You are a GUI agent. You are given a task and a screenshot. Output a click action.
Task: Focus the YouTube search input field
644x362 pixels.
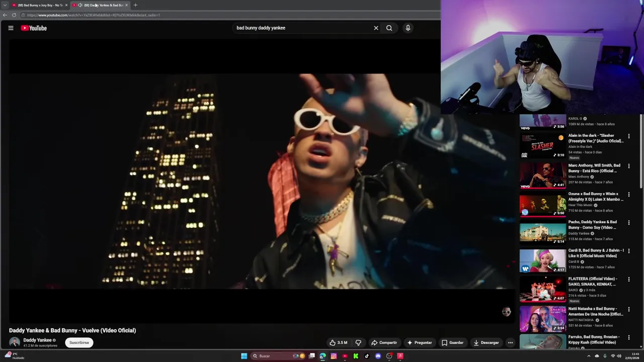(302, 28)
